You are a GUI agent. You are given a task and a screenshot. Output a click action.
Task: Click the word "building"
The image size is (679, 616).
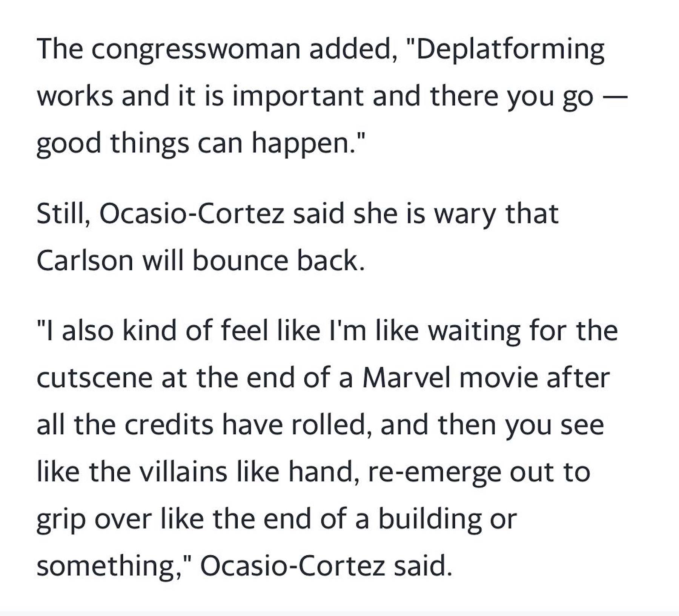[x=430, y=519]
